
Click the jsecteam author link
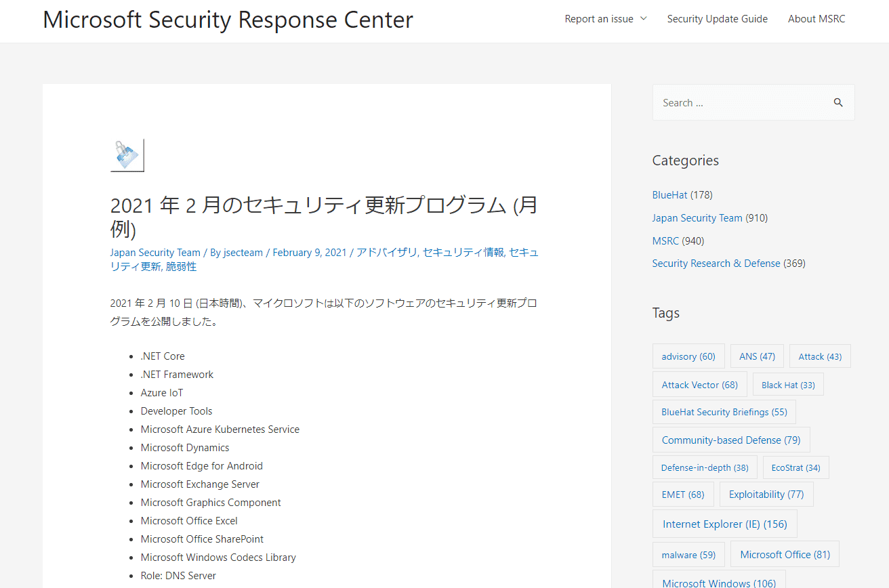(x=243, y=253)
